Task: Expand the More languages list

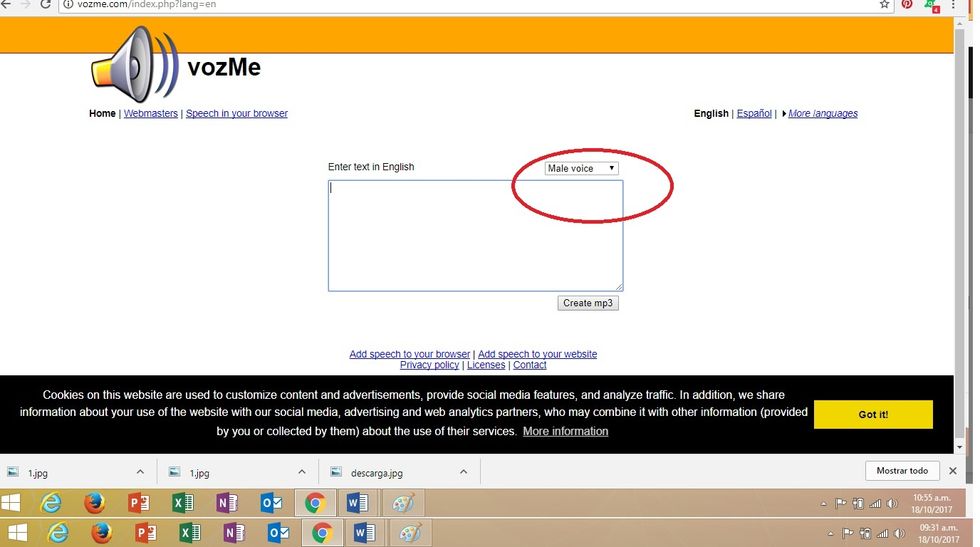Action: point(821,114)
